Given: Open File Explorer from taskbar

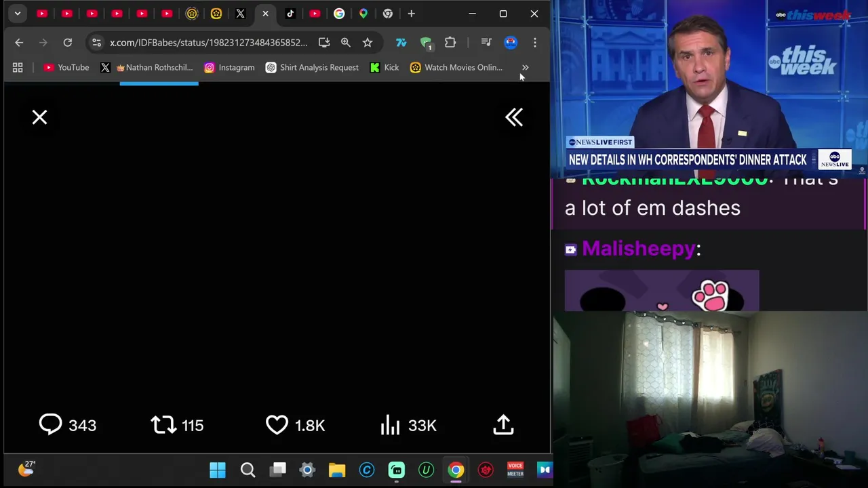Looking at the screenshot, I should [x=337, y=470].
